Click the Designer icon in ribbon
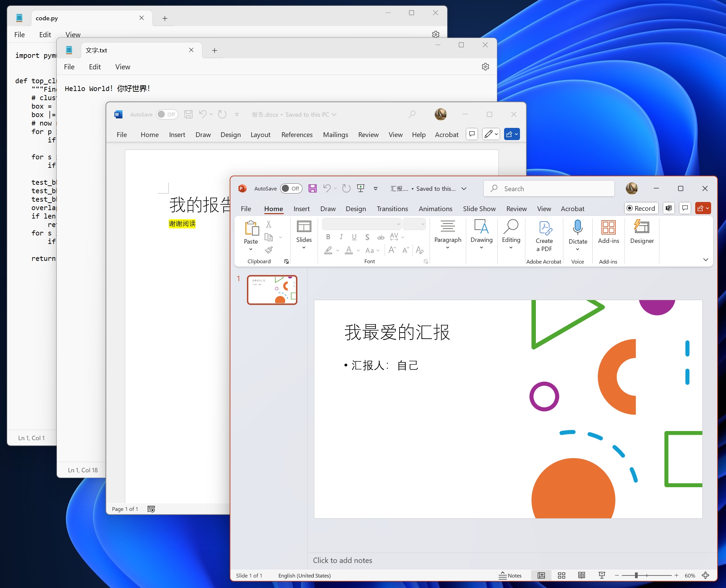Image resolution: width=726 pixels, height=588 pixels. tap(642, 227)
